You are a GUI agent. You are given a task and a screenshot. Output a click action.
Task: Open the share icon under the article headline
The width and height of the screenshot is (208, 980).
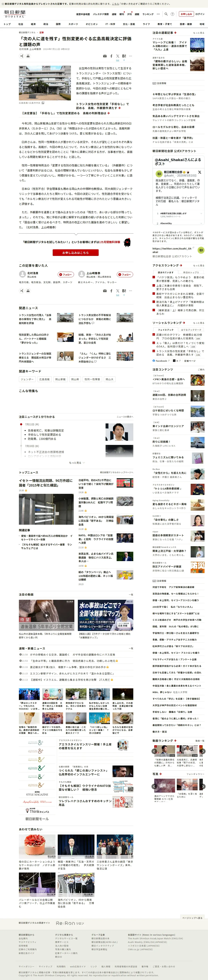pyautogui.click(x=22, y=56)
